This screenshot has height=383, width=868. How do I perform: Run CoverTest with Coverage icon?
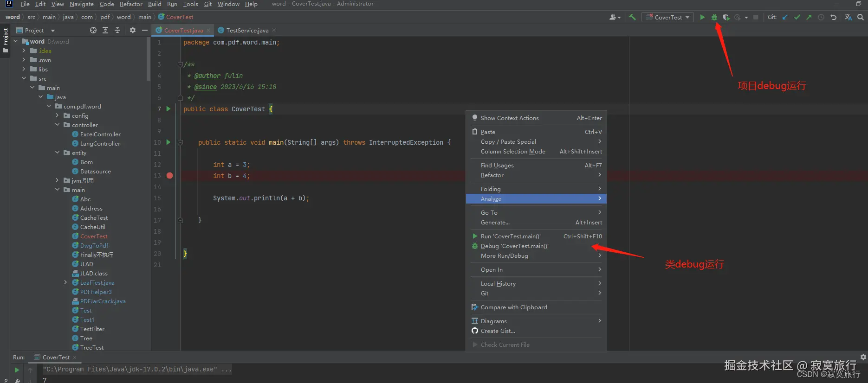[726, 17]
